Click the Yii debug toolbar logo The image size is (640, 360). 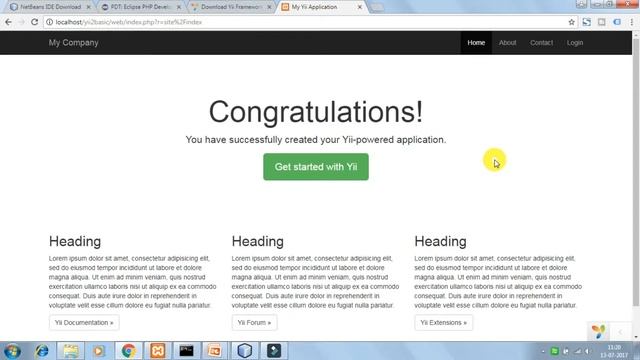point(598,331)
